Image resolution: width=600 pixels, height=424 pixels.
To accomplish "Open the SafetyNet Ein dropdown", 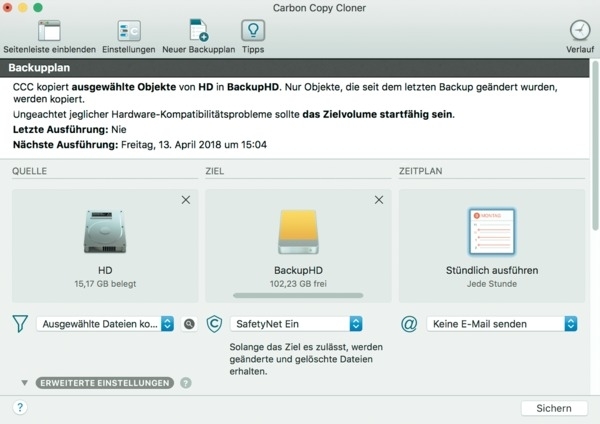I will [296, 324].
